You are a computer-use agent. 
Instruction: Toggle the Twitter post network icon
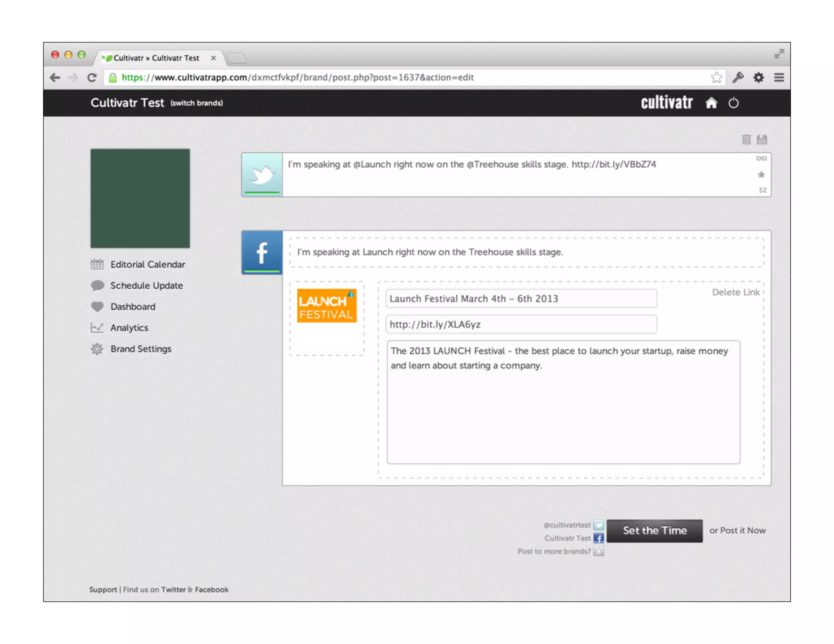[262, 175]
